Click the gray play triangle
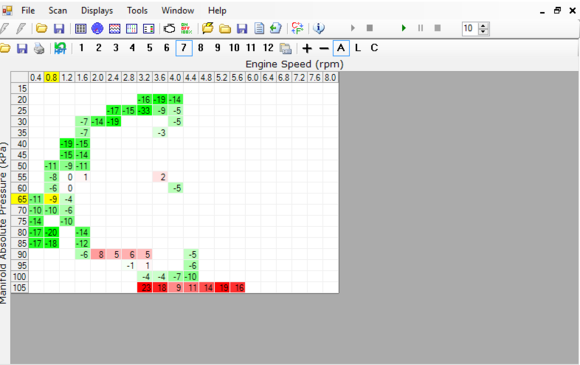 coord(353,28)
